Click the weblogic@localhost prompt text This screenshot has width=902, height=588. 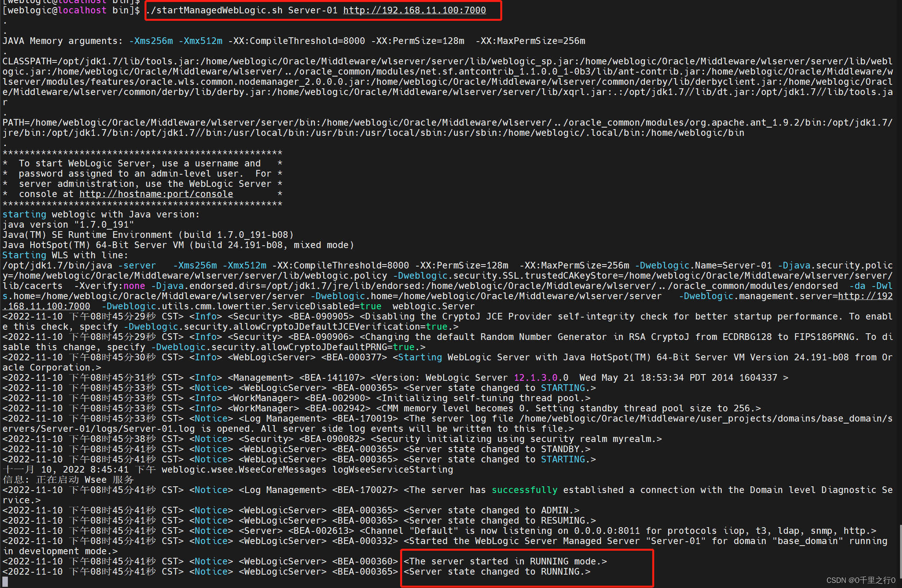coord(57,10)
